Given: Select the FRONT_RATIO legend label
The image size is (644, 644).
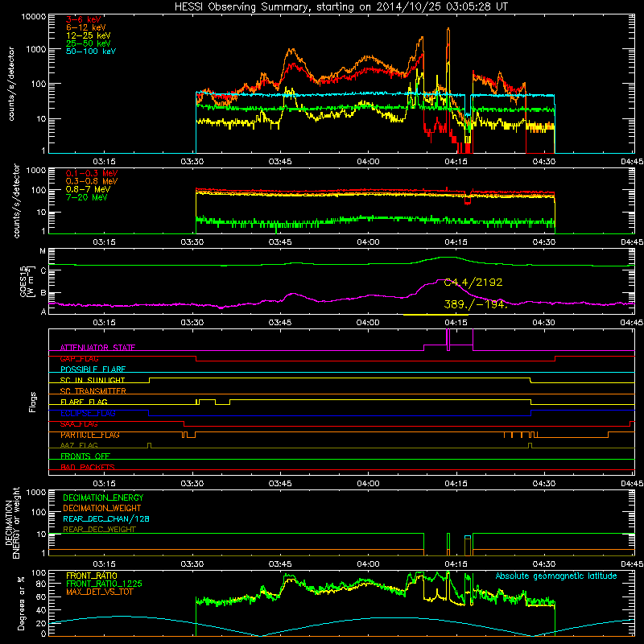Looking at the screenshot, I should pos(92,576).
